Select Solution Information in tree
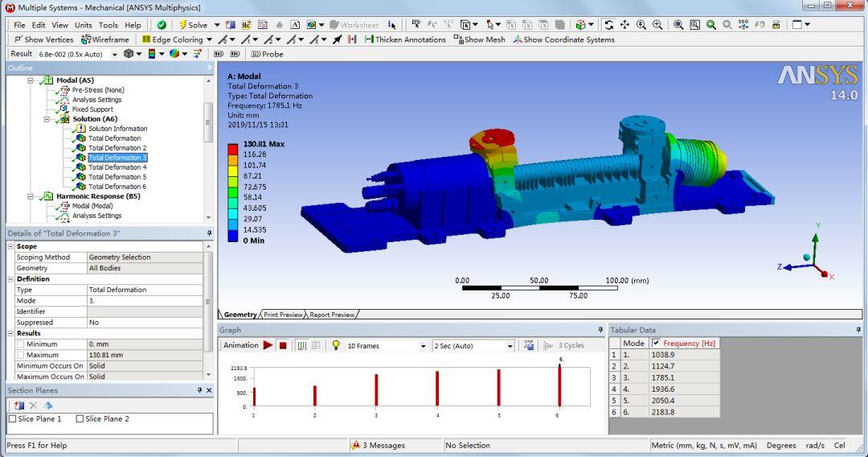This screenshot has height=457, width=868. click(x=117, y=129)
